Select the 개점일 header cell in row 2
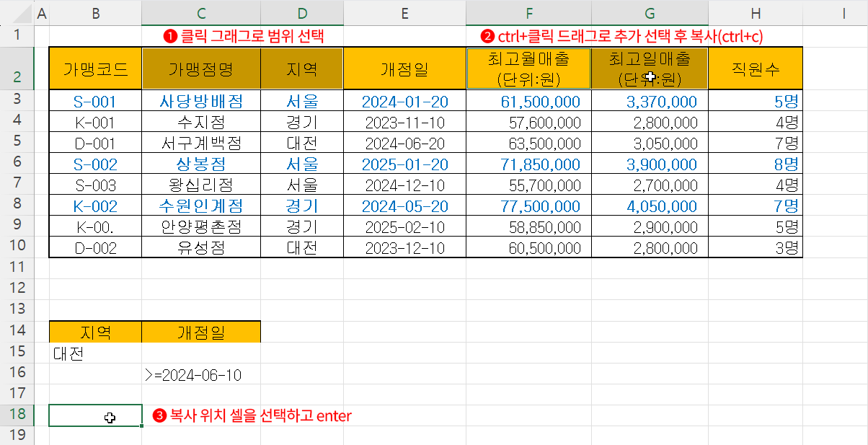The image size is (868, 445). 405,69
